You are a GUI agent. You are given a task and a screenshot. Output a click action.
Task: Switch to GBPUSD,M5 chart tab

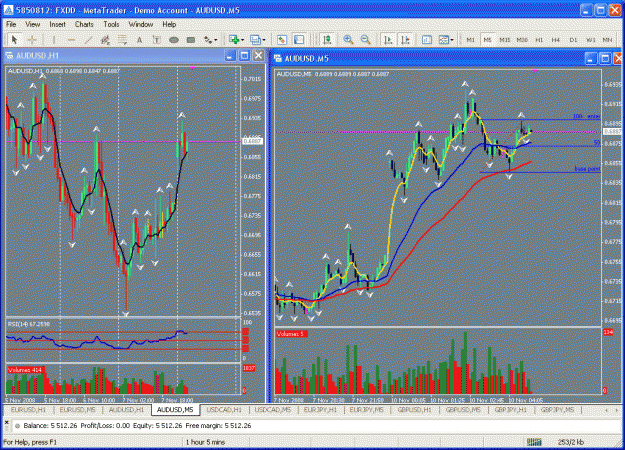click(x=463, y=410)
